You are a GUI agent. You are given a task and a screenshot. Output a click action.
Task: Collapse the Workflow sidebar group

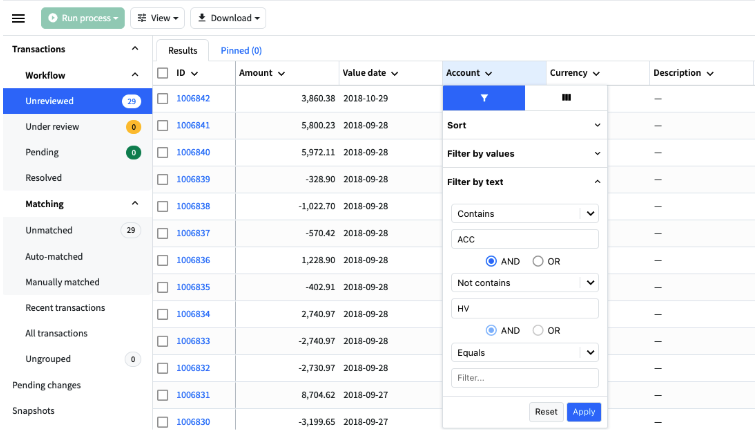click(135, 75)
